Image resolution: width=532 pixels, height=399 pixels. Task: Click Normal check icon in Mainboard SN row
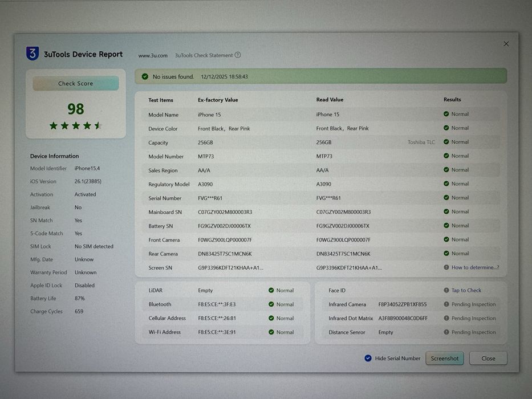(446, 211)
